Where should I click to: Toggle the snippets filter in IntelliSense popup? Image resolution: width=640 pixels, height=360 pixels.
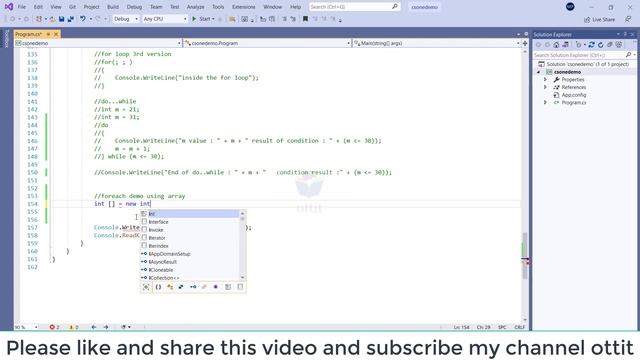(240, 287)
